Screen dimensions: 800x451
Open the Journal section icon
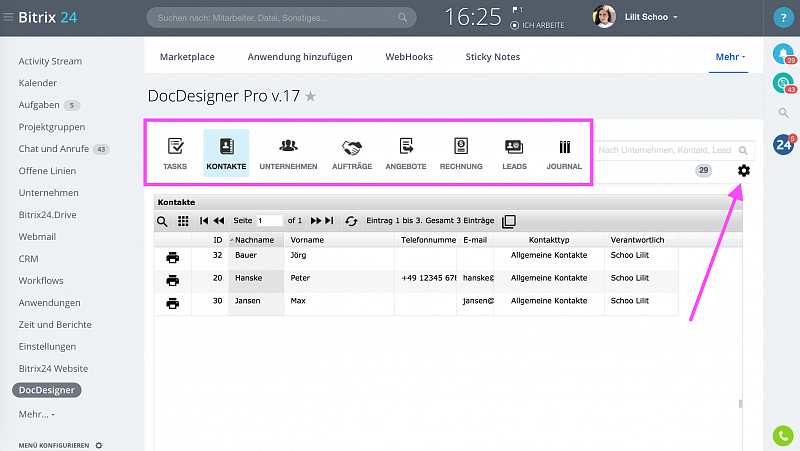(564, 147)
